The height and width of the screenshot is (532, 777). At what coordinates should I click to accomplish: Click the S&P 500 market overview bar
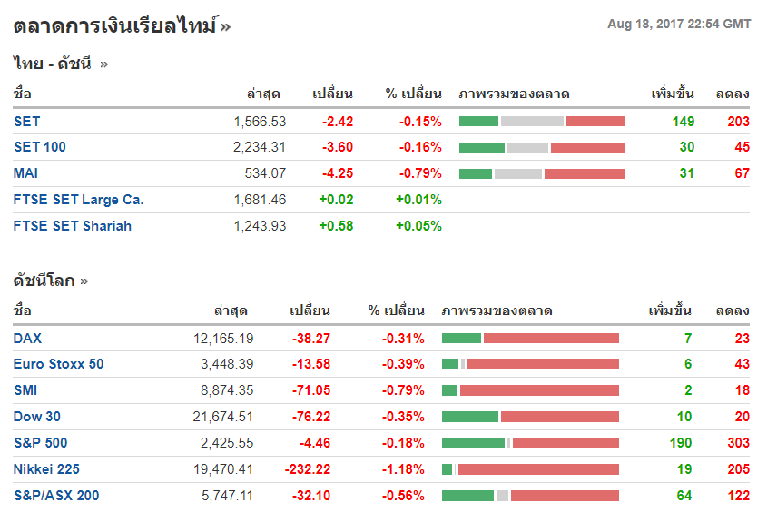[x=530, y=443]
